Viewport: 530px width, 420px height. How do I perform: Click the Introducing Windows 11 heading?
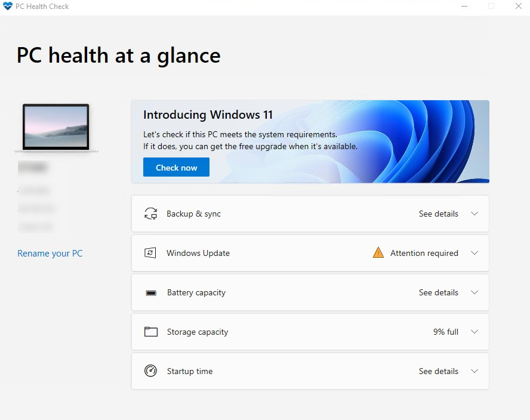[208, 115]
